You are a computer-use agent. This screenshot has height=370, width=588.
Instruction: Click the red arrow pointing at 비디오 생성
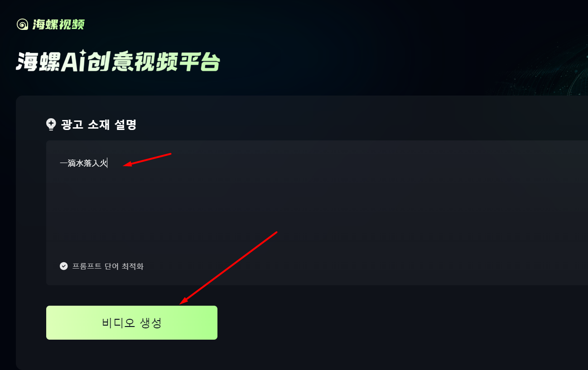click(x=228, y=268)
